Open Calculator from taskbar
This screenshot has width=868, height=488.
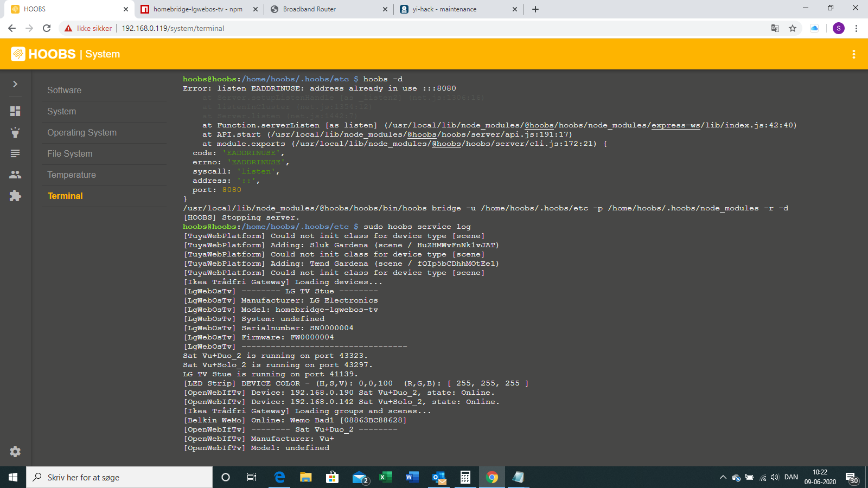(465, 477)
